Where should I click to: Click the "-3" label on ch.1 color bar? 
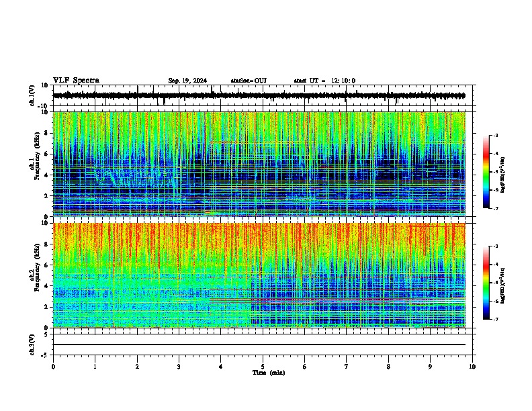tap(496, 135)
